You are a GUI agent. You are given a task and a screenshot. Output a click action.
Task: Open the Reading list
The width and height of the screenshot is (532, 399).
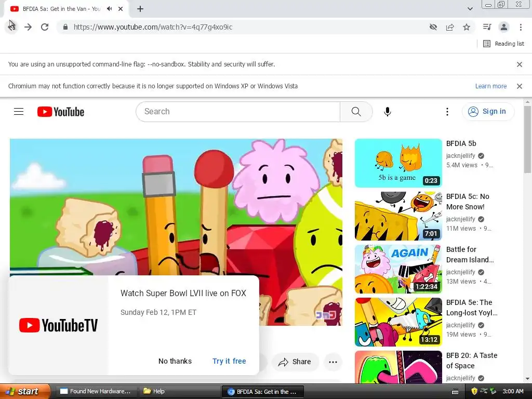click(x=504, y=44)
